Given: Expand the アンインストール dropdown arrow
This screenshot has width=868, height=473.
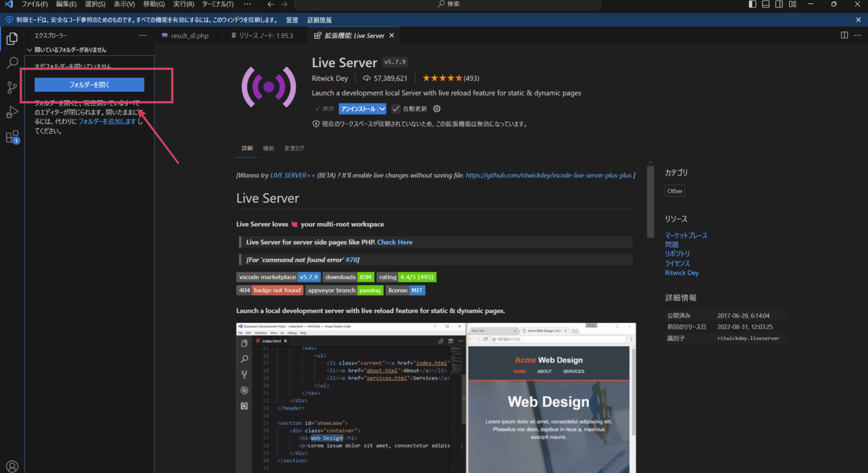Looking at the screenshot, I should pyautogui.click(x=383, y=109).
